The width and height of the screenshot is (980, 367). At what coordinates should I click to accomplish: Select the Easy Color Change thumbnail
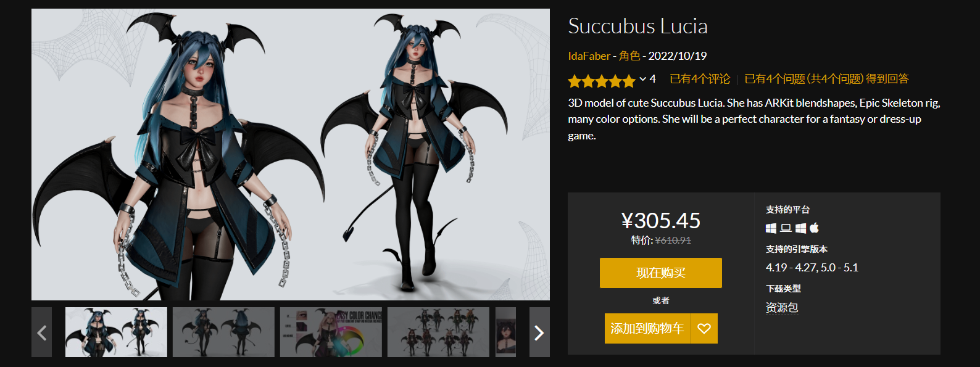click(331, 332)
